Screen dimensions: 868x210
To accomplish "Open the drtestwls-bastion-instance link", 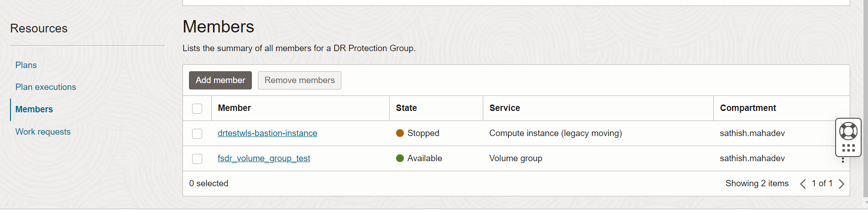I will (x=267, y=133).
